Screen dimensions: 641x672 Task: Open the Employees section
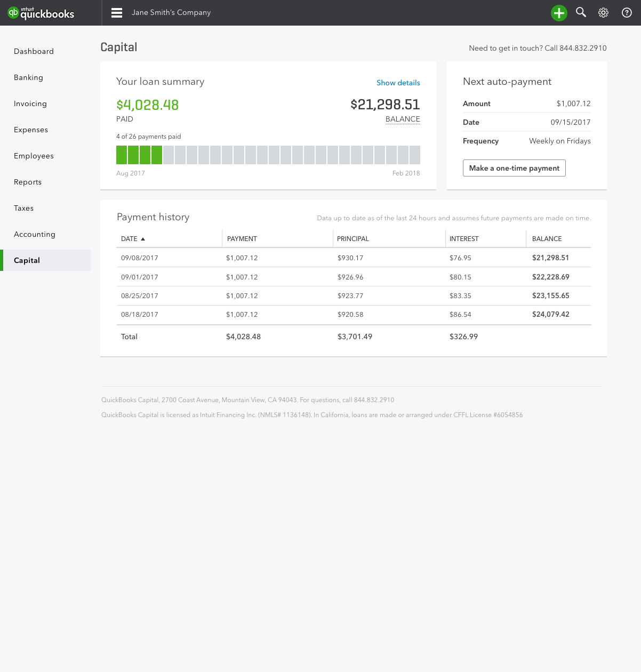point(34,156)
